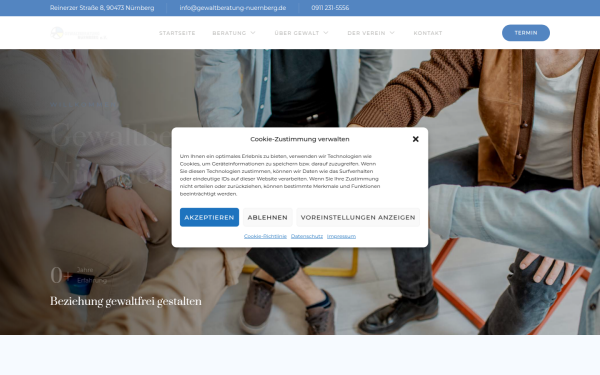Expand the DER VEREIN dropdown chevron

tap(392, 33)
